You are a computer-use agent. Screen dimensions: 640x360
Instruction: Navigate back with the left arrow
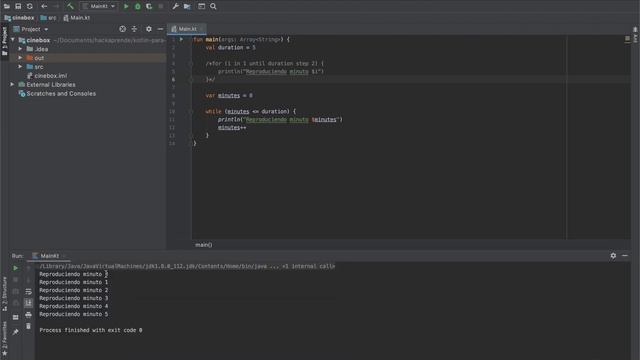pyautogui.click(x=44, y=6)
